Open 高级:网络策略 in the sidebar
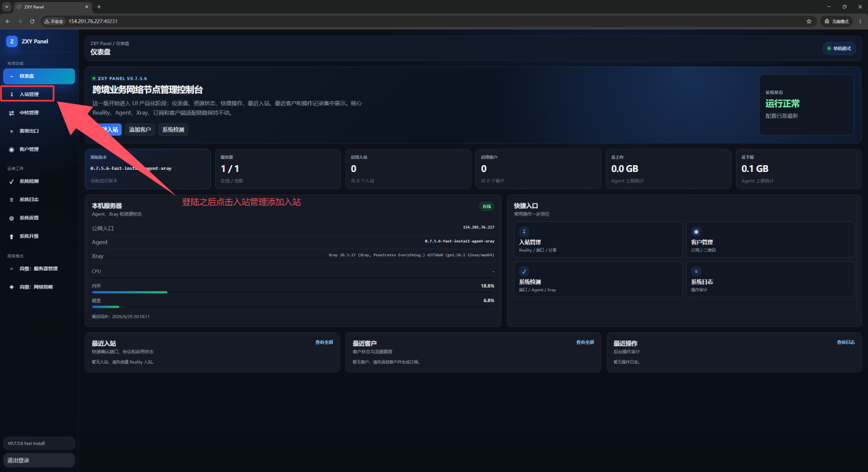868x472 pixels. 39,287
